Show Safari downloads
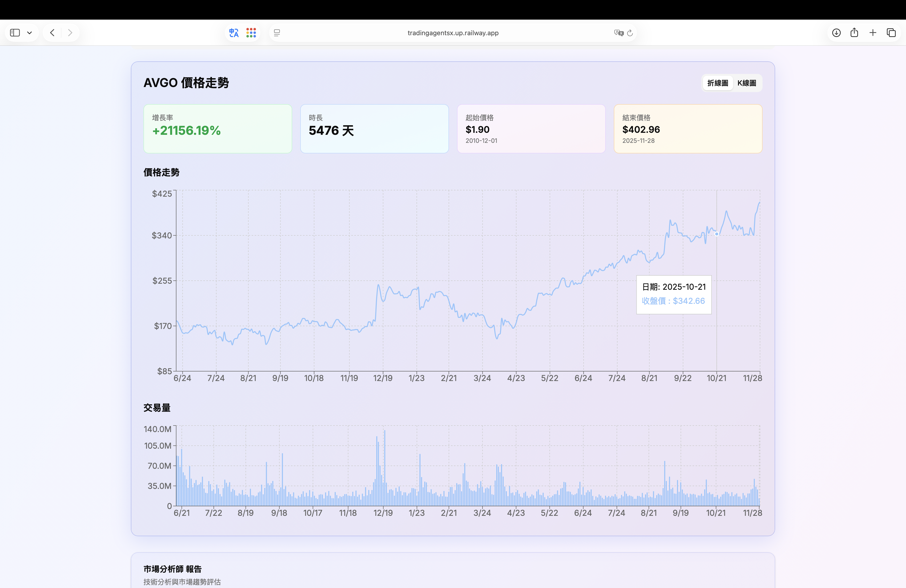906x588 pixels. pyautogui.click(x=836, y=33)
